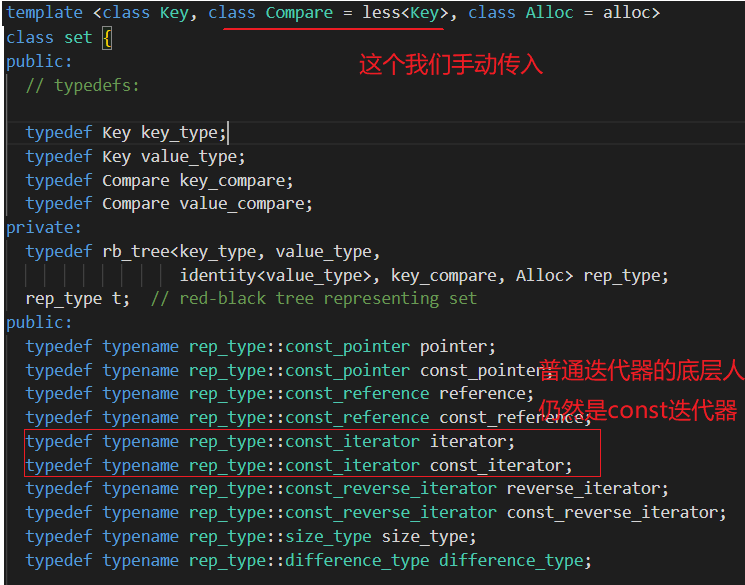Click the "rb_tree<key_type, value_type," text
The height and width of the screenshot is (585, 745).
[x=241, y=251]
